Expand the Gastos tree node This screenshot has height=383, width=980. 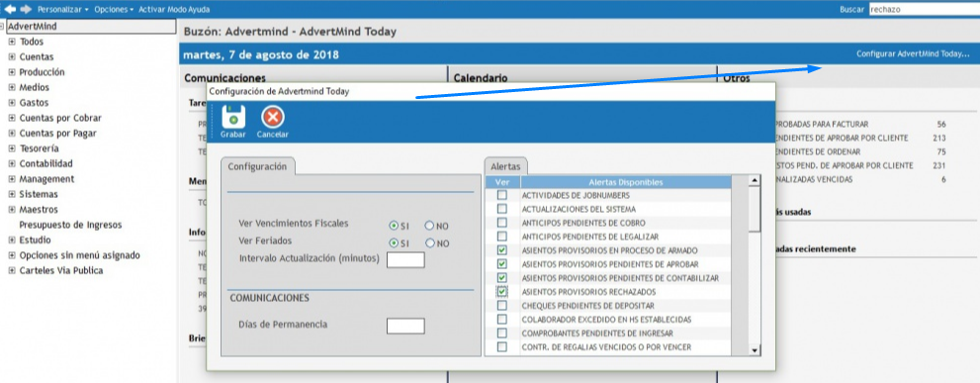[x=11, y=103]
